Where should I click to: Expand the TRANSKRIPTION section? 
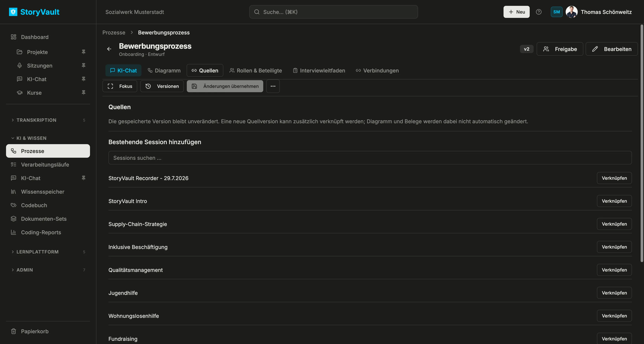[x=48, y=120]
